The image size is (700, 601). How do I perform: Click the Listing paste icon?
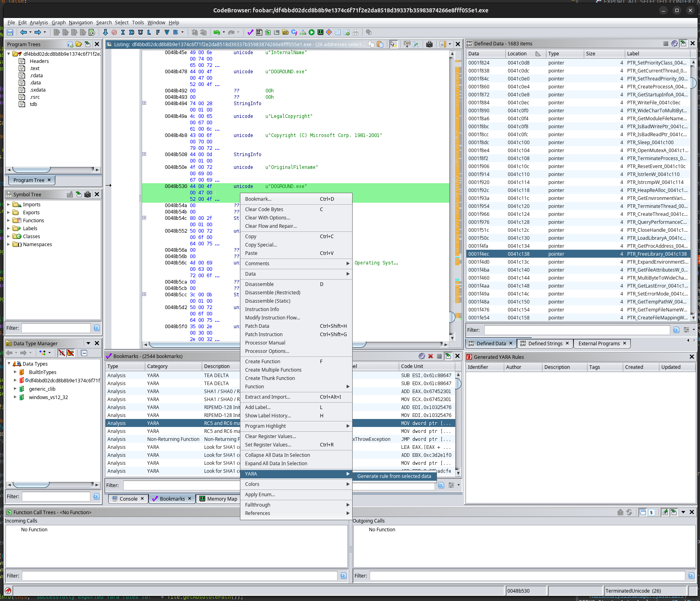click(x=380, y=44)
